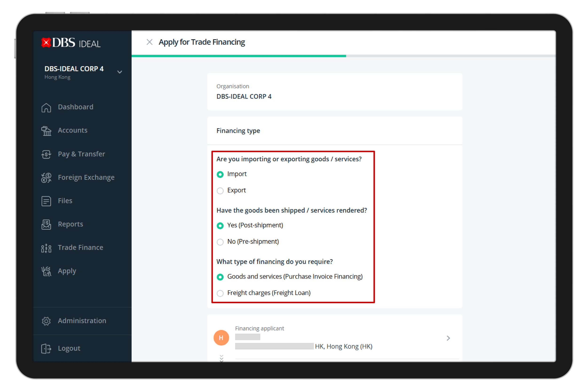Click the Files document icon
This screenshot has height=392, width=588.
click(46, 201)
